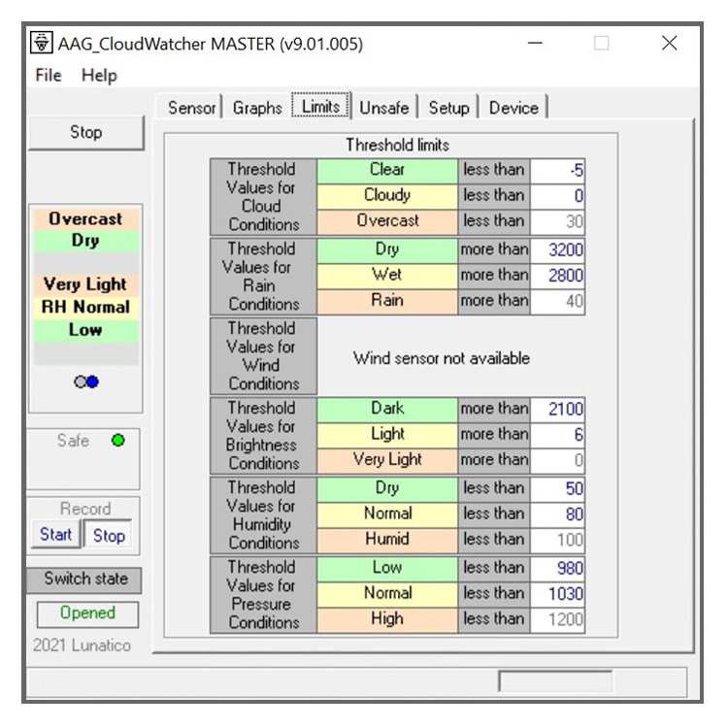Click the green Clear condition swatch
The width and height of the screenshot is (728, 728).
pos(387,171)
